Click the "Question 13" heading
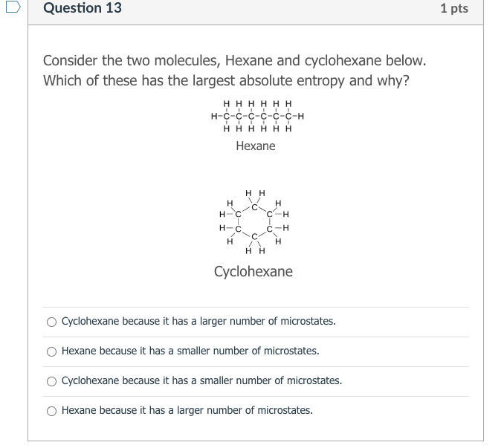Screen dimensions: 504x448 83,8
